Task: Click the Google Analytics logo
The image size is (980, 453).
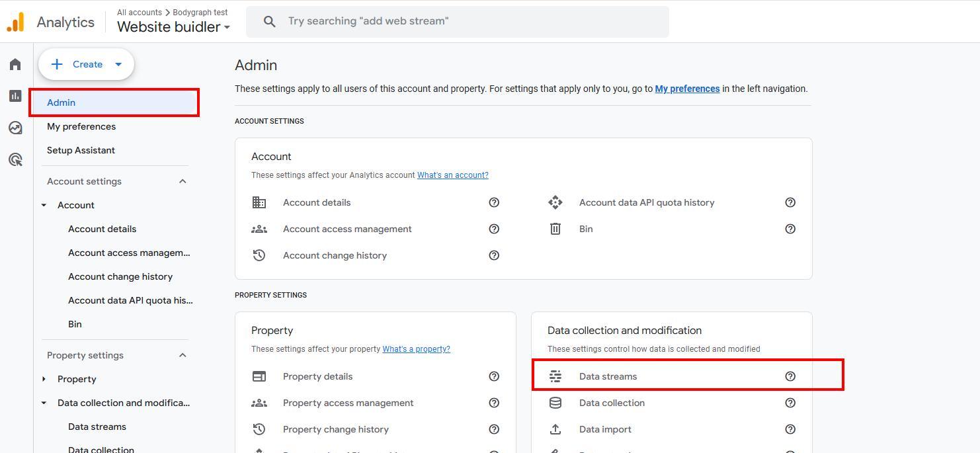Action: coord(15,22)
